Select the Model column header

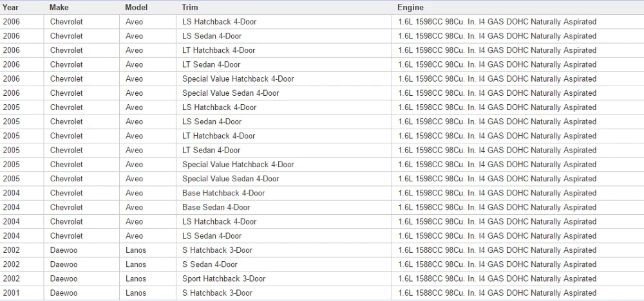[136, 8]
